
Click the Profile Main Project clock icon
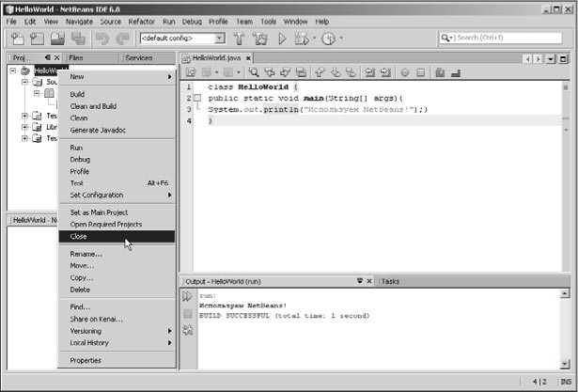pyautogui.click(x=328, y=39)
